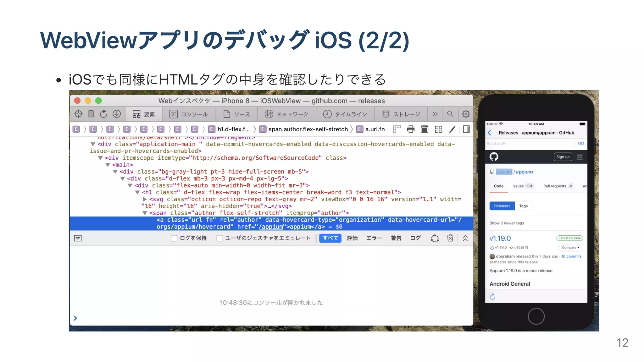Select the エラー console filter
644x362 pixels.
(374, 238)
